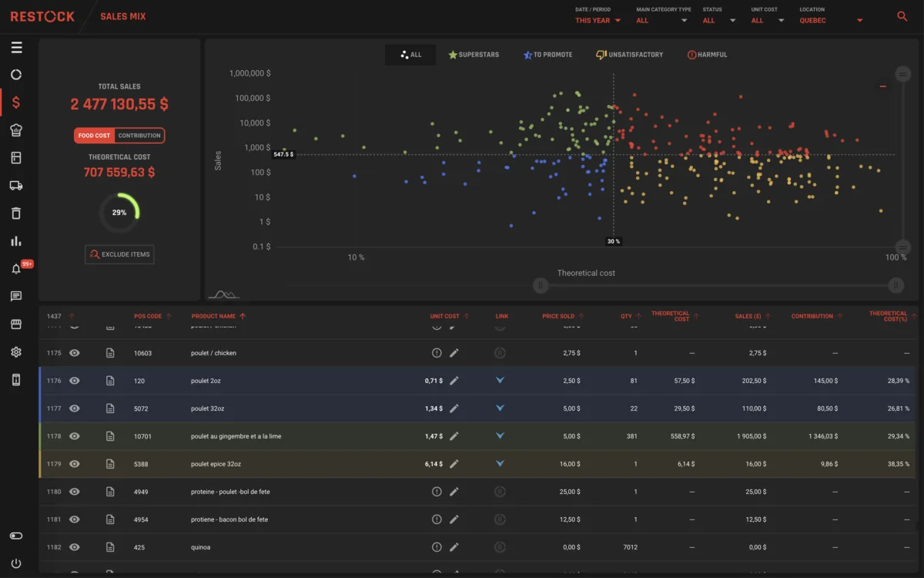This screenshot has width=924, height=578.
Task: Select the Superstars filter tab
Action: tap(474, 55)
